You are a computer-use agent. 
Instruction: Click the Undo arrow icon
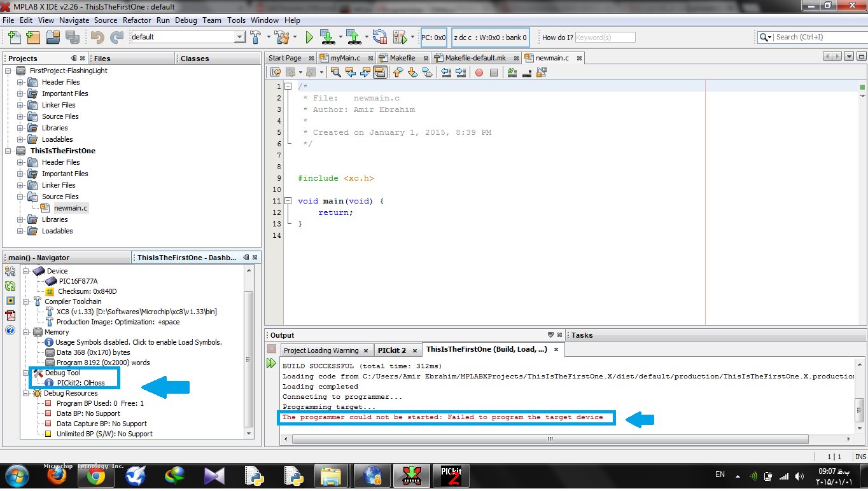tap(97, 37)
